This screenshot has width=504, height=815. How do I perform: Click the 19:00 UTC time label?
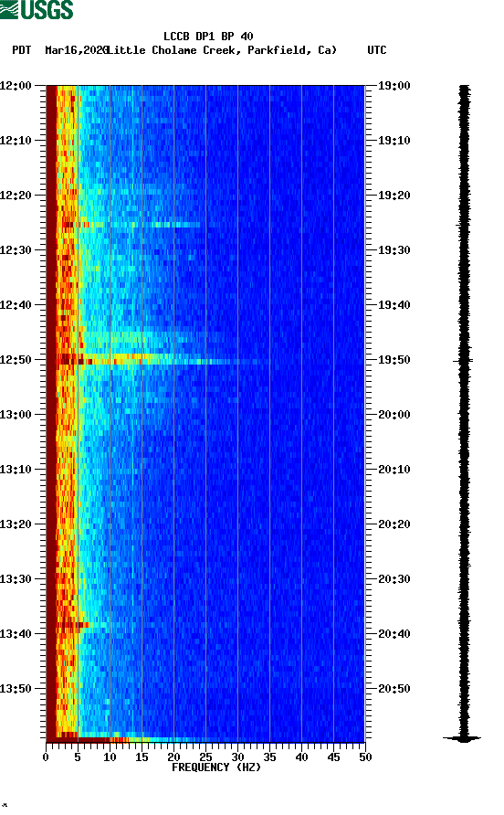click(394, 86)
